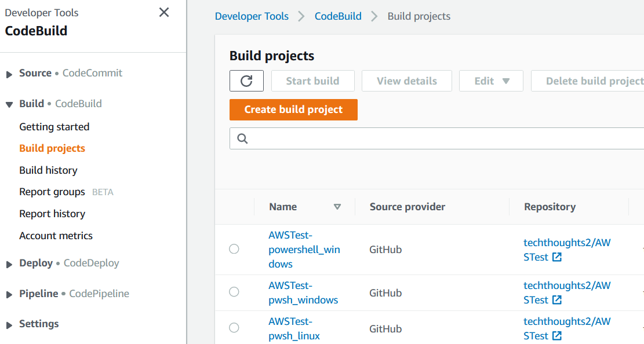Open techthoughts2/AWSTest repository link for pwsh_linux
The image size is (644, 344).
point(567,329)
